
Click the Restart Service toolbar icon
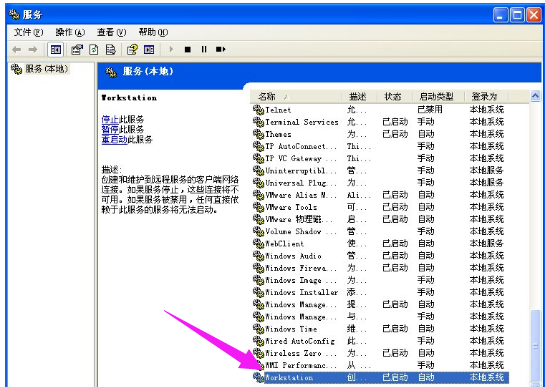pyautogui.click(x=221, y=50)
